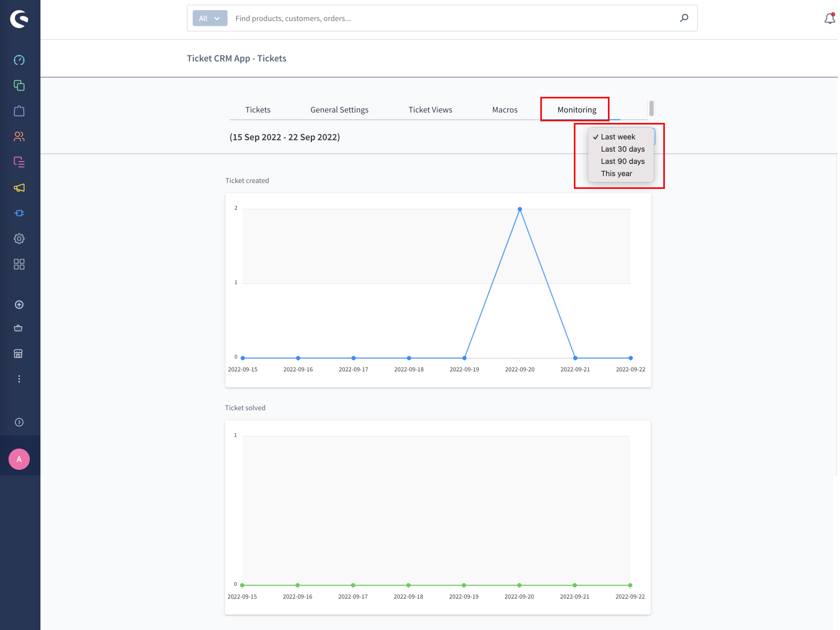840x630 pixels.
Task: Click the 2022-09-21 point in Ticket created chart
Action: (575, 358)
